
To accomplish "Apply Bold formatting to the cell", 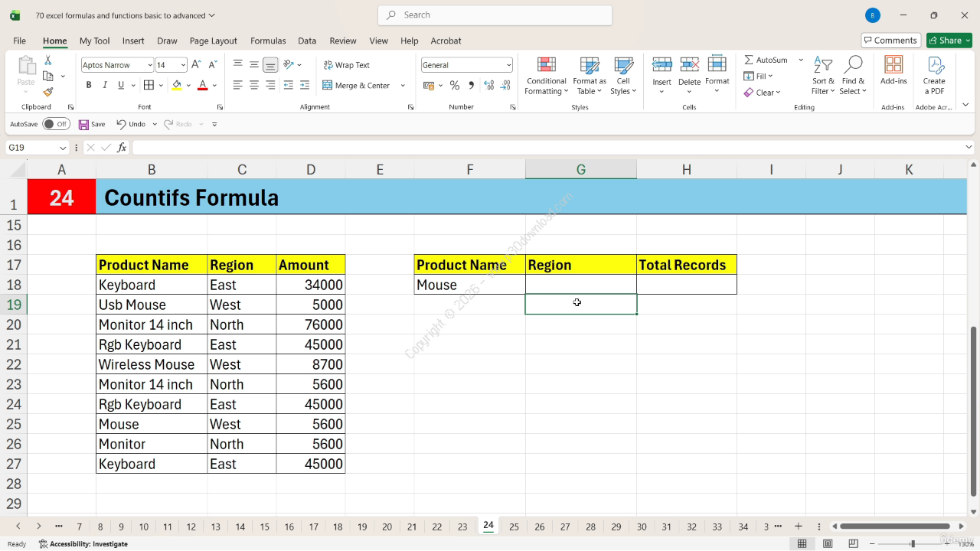I will [89, 86].
